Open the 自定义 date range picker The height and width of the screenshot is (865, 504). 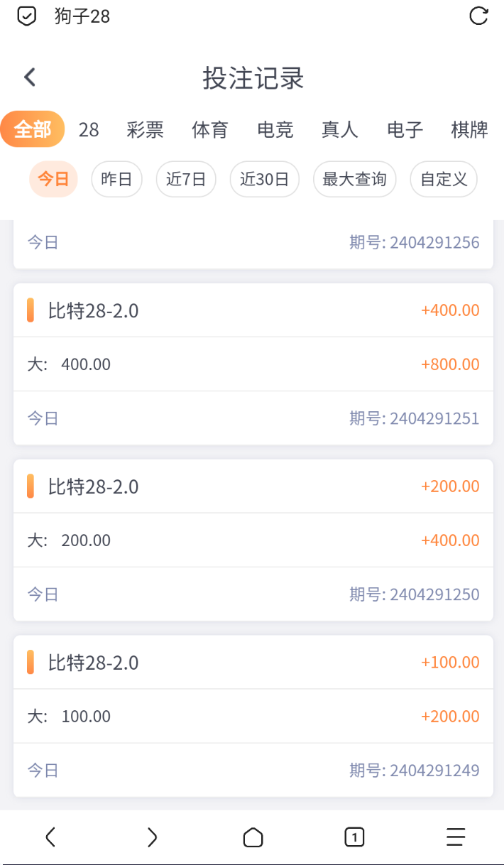(x=444, y=179)
